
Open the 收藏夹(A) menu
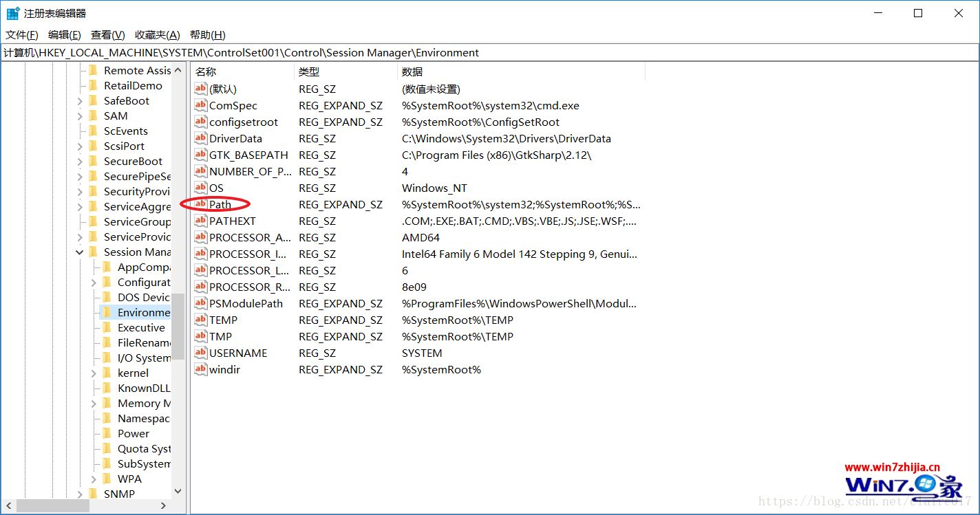pyautogui.click(x=157, y=35)
